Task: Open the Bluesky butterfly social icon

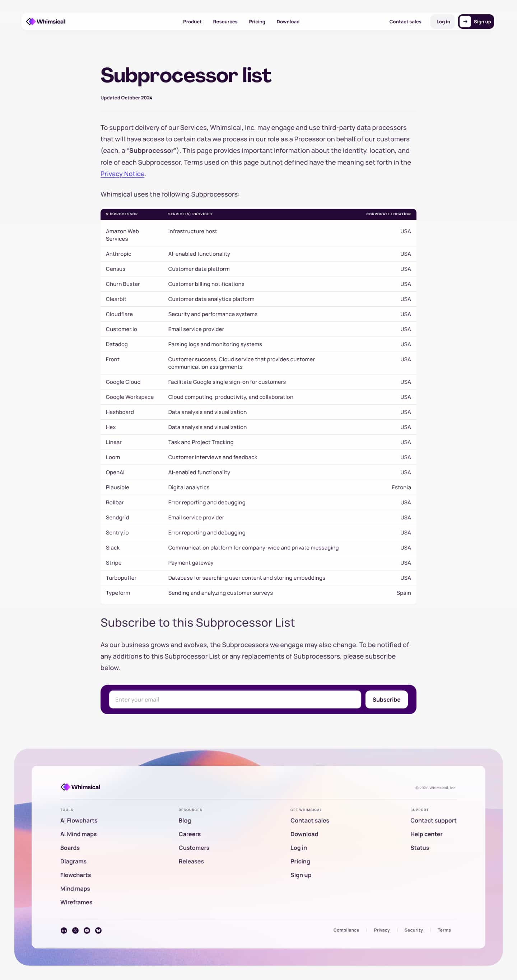Action: pyautogui.click(x=98, y=930)
